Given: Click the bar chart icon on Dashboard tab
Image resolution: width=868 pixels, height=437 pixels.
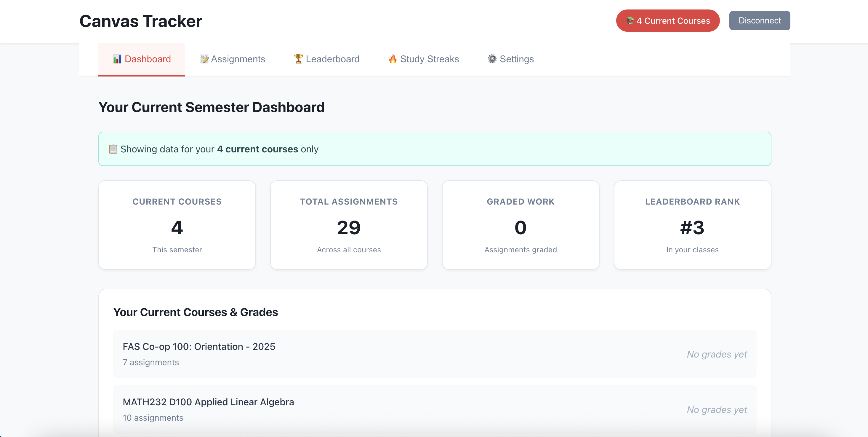Looking at the screenshot, I should click(117, 59).
